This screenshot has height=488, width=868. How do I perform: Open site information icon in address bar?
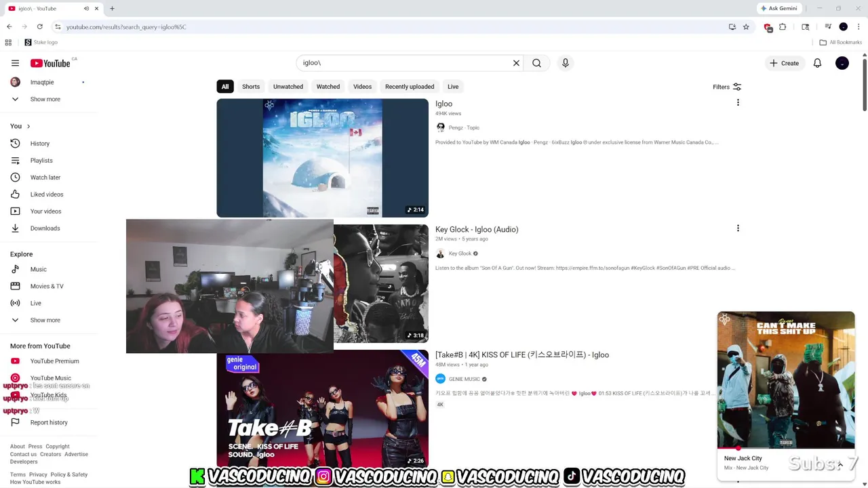58,27
